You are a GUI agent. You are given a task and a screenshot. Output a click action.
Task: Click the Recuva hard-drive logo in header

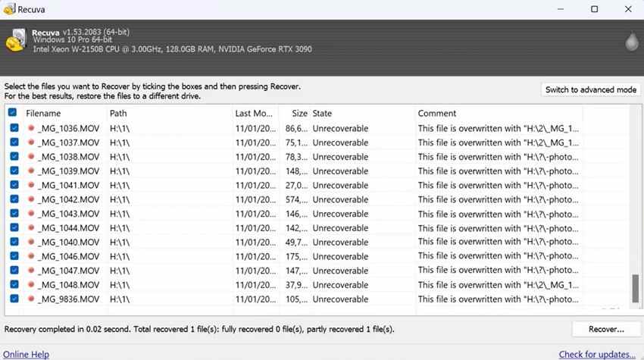tap(16, 40)
